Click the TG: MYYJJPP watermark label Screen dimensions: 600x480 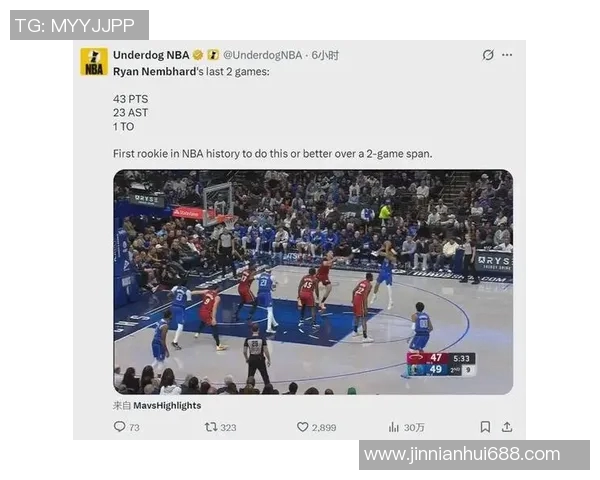click(x=75, y=26)
